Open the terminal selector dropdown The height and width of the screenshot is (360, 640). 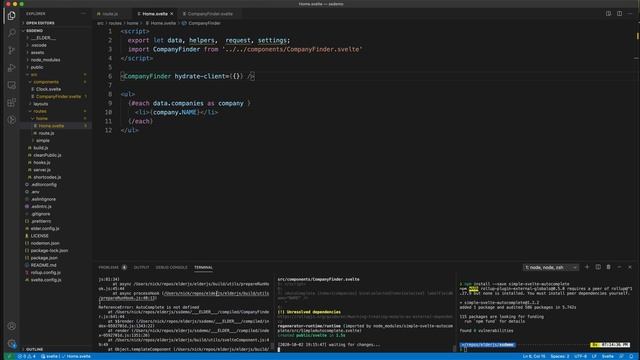pos(551,267)
